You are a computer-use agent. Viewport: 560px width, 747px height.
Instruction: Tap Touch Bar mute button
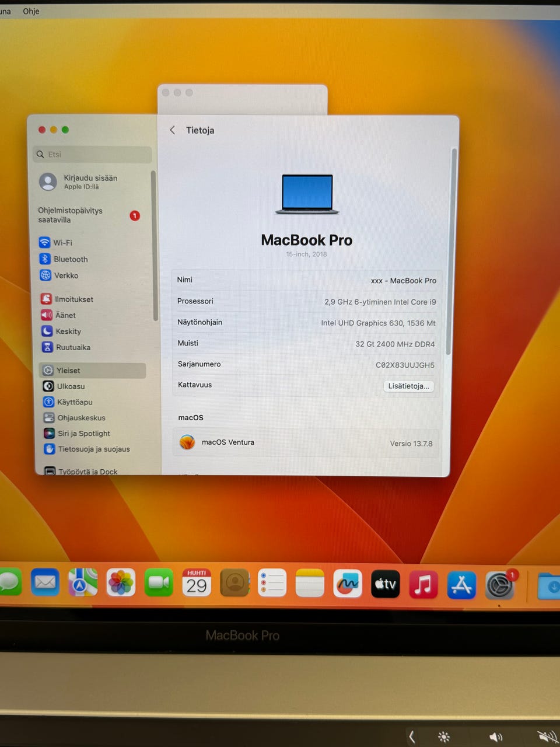[x=547, y=737]
